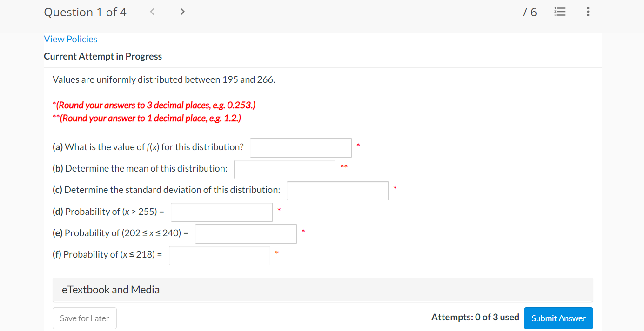Submit Answer for this question
Screen dimensions: 644x331
click(x=558, y=318)
